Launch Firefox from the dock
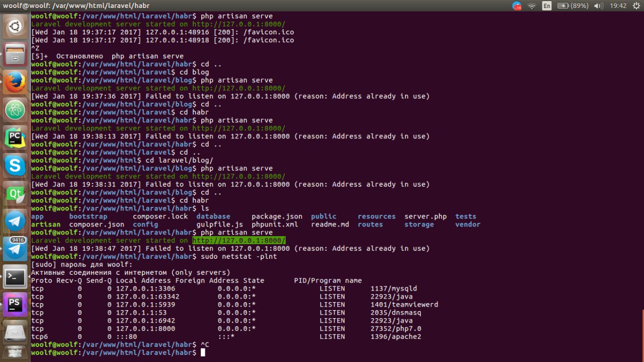This screenshot has height=362, width=644. [x=15, y=81]
